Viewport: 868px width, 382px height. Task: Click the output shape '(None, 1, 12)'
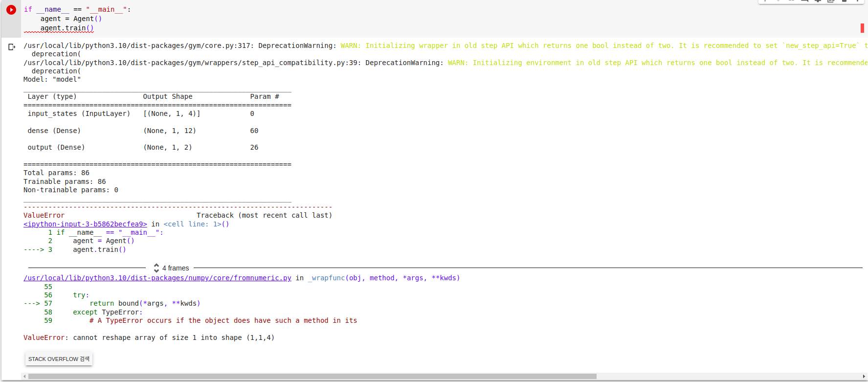[x=170, y=131]
